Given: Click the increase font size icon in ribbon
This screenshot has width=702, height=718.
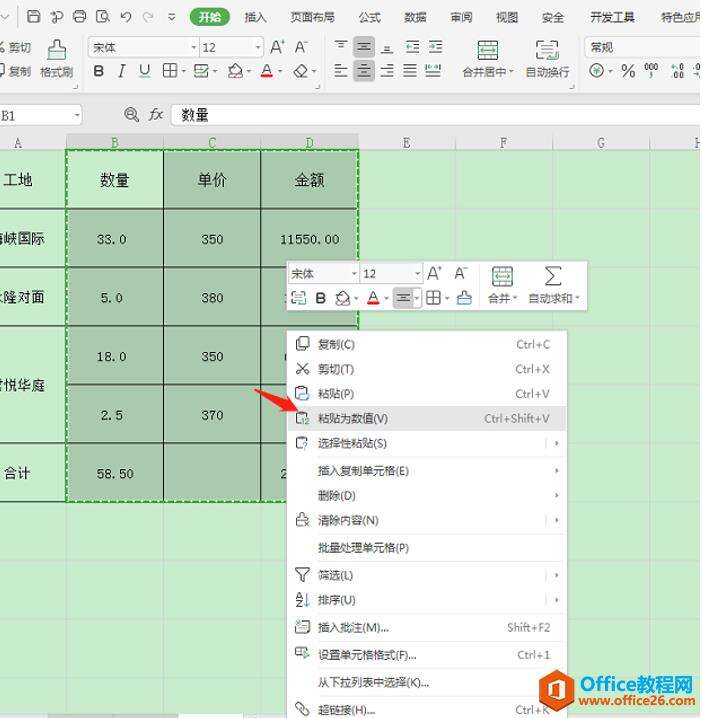Looking at the screenshot, I should [277, 47].
